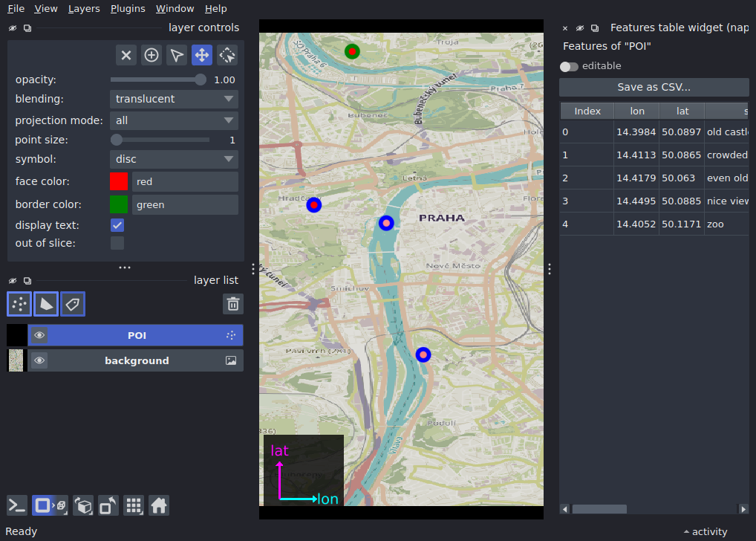The height and width of the screenshot is (541, 756).
Task: Open the projection mode dropdown
Action: tap(174, 120)
